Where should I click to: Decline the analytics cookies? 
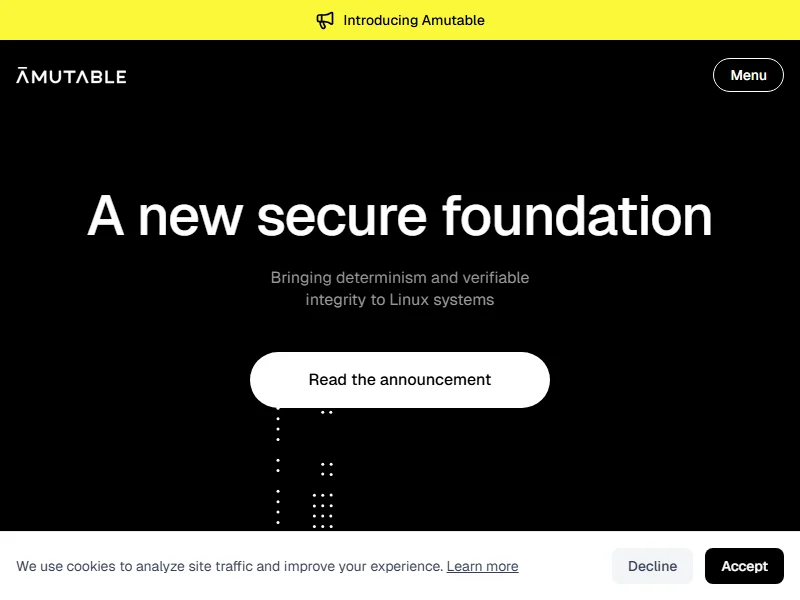(x=652, y=566)
